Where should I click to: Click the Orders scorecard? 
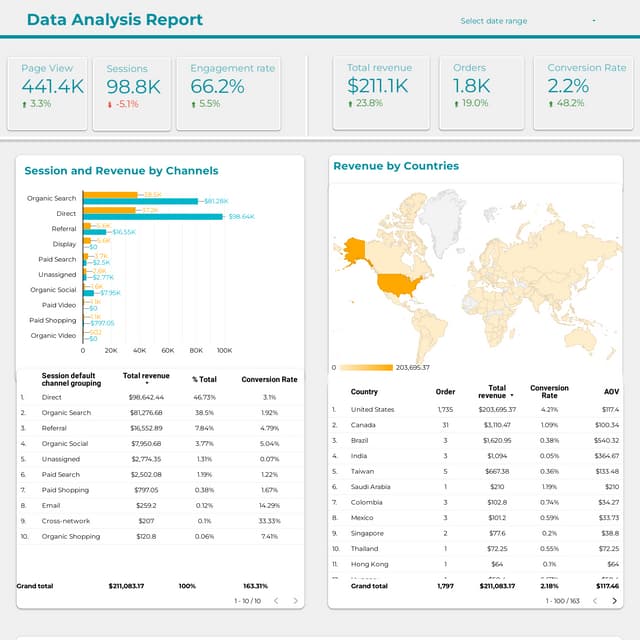pyautogui.click(x=481, y=93)
